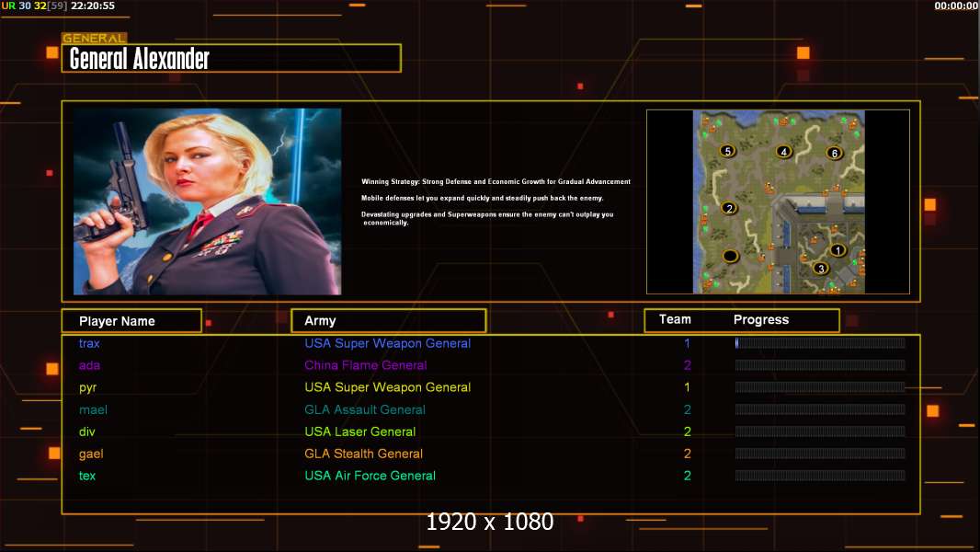980x552 pixels.
Task: Click the 00:00:00 elapsed timer
Action: [x=956, y=6]
